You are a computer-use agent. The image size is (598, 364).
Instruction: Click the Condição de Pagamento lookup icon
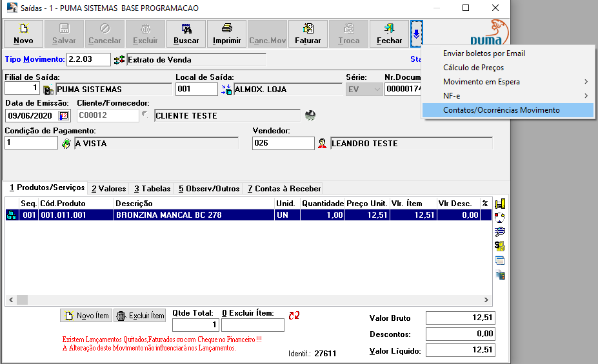pos(66,144)
